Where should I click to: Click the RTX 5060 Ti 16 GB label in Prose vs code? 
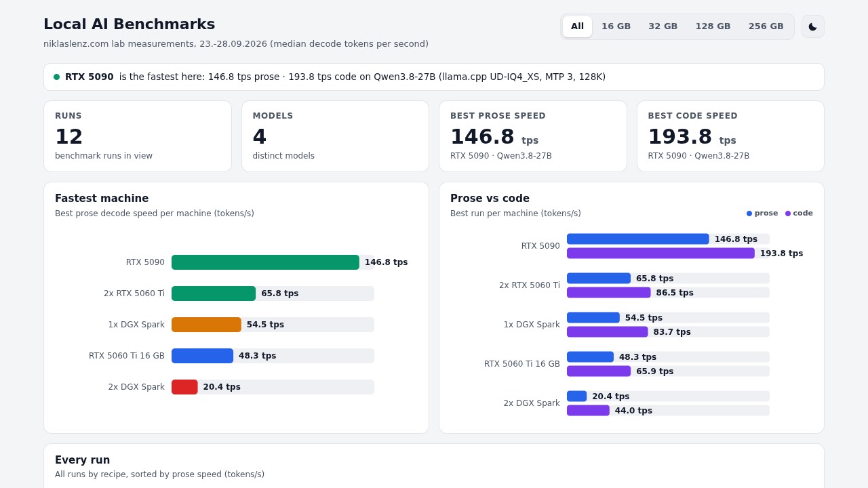tap(522, 364)
